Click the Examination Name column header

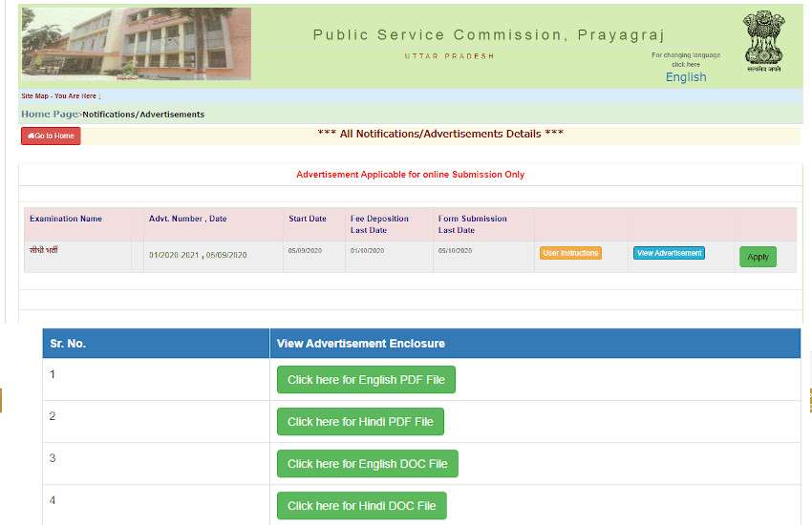click(66, 219)
